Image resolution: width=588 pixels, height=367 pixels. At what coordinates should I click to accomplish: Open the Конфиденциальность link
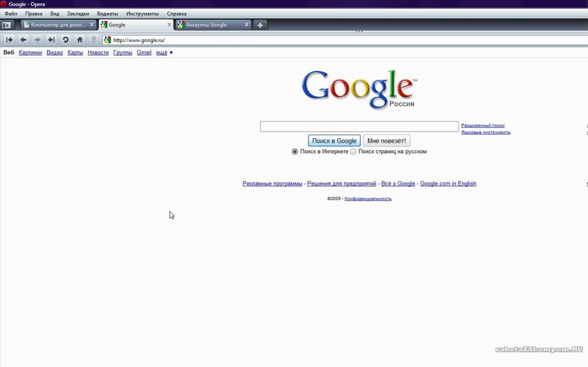click(x=368, y=198)
